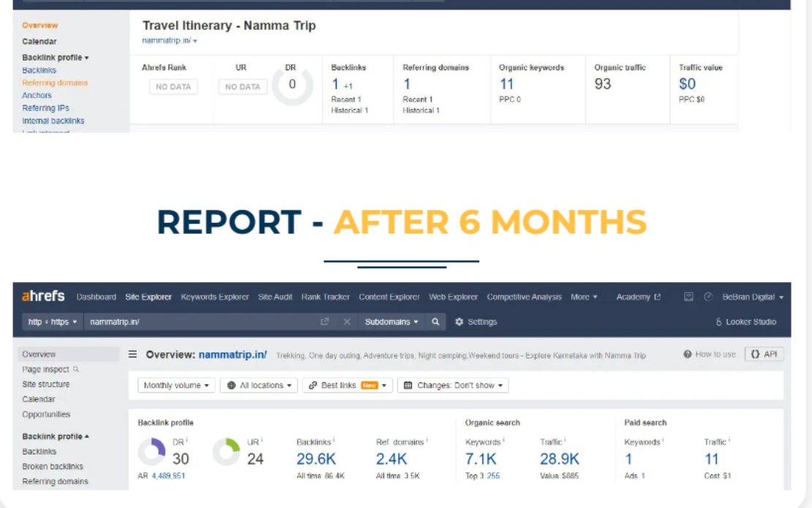
Task: Open the BeBran Digital account menu
Action: click(x=753, y=297)
